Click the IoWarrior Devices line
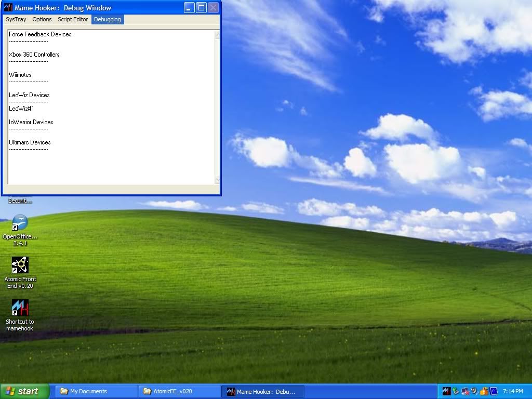 click(31, 122)
